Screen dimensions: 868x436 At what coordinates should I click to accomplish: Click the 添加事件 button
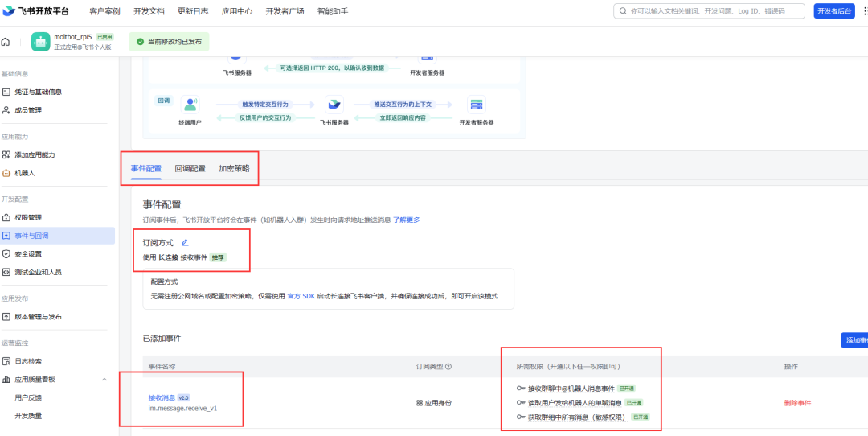pyautogui.click(x=854, y=340)
